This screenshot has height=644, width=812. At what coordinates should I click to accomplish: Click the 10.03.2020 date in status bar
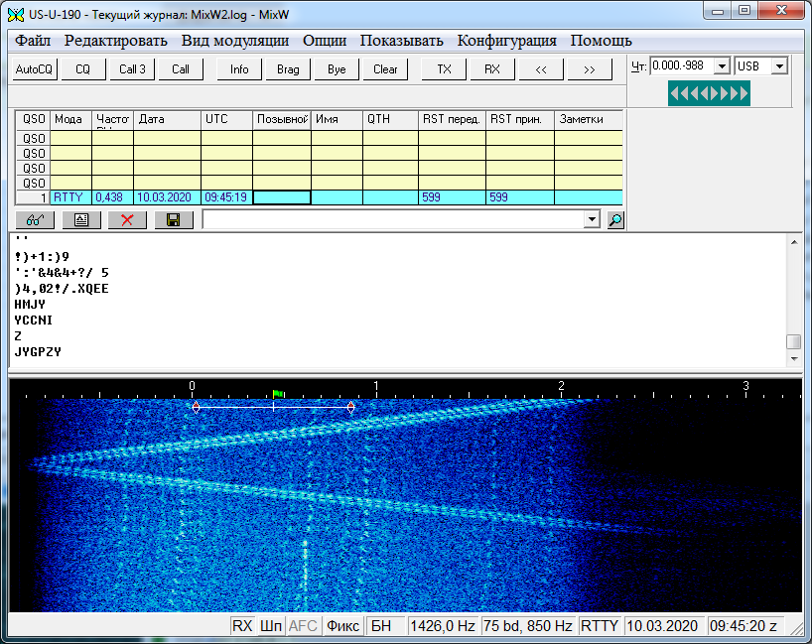click(662, 626)
